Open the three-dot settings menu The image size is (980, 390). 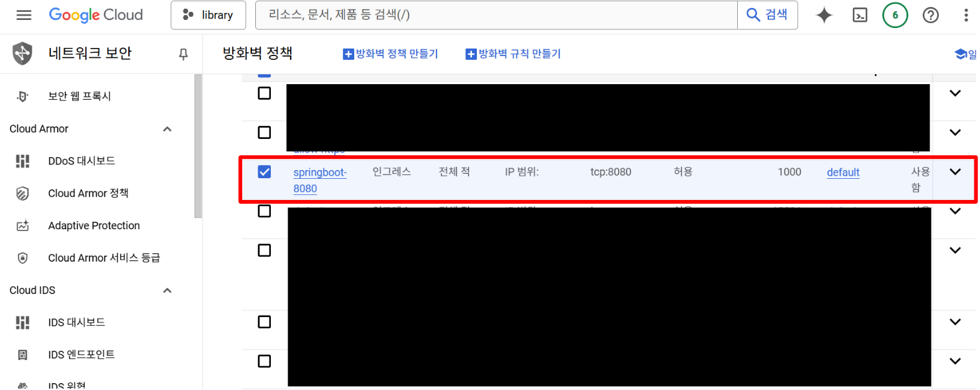[966, 15]
